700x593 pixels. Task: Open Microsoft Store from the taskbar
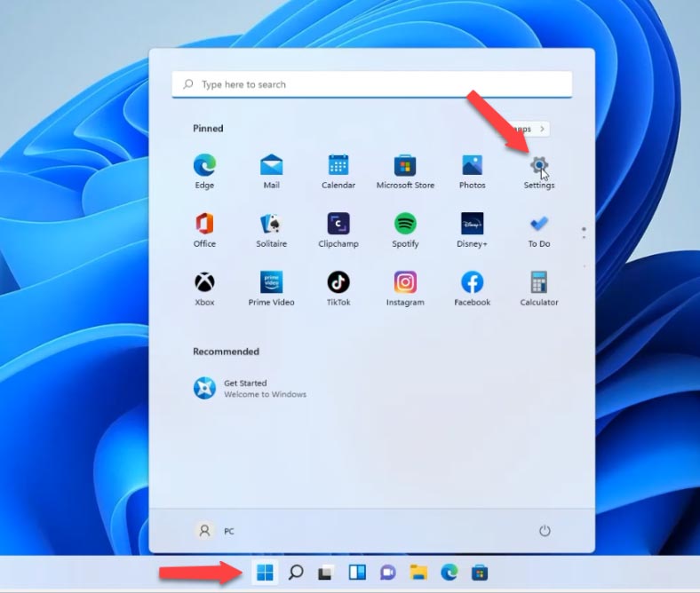tap(480, 572)
